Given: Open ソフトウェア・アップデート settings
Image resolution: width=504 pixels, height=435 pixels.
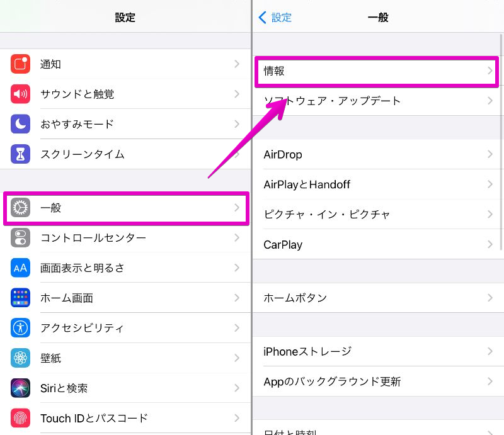Looking at the screenshot, I should (x=378, y=99).
